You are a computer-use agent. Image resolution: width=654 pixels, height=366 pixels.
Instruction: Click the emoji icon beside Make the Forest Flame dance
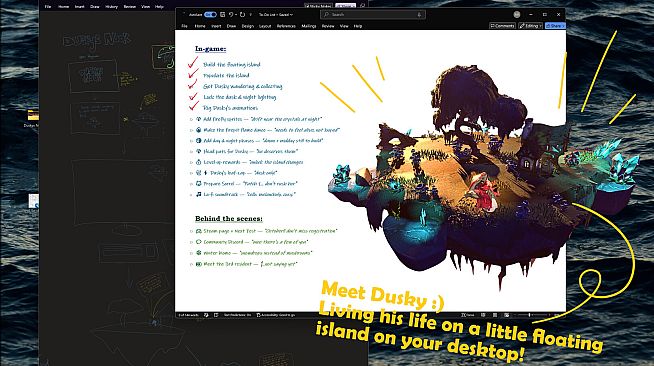point(199,130)
